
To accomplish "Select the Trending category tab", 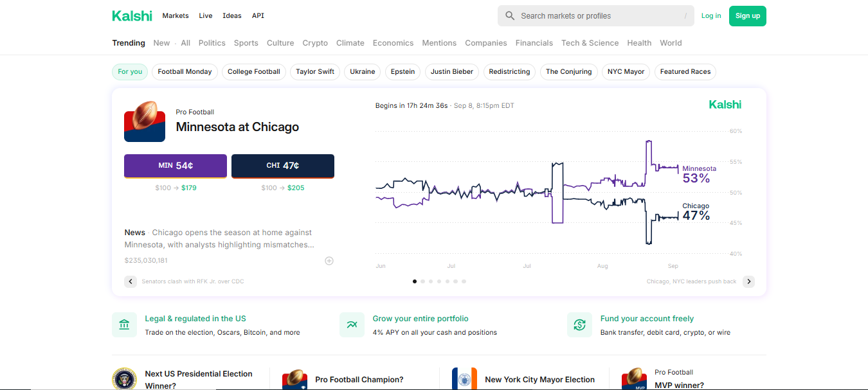I will pyautogui.click(x=129, y=43).
